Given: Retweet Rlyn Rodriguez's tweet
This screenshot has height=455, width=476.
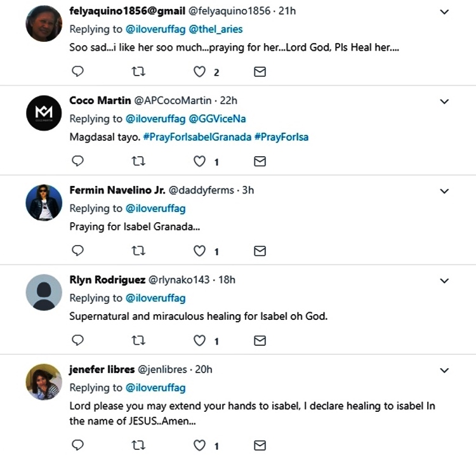Looking at the screenshot, I should (138, 341).
